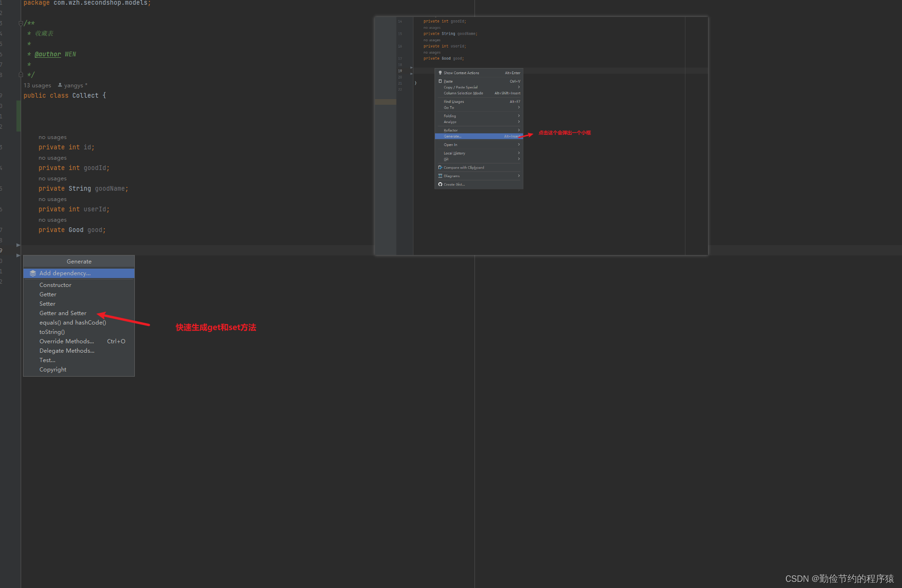Click the Diagrams icon in thumbnail menu
Image resolution: width=902 pixels, height=588 pixels.
coord(440,176)
